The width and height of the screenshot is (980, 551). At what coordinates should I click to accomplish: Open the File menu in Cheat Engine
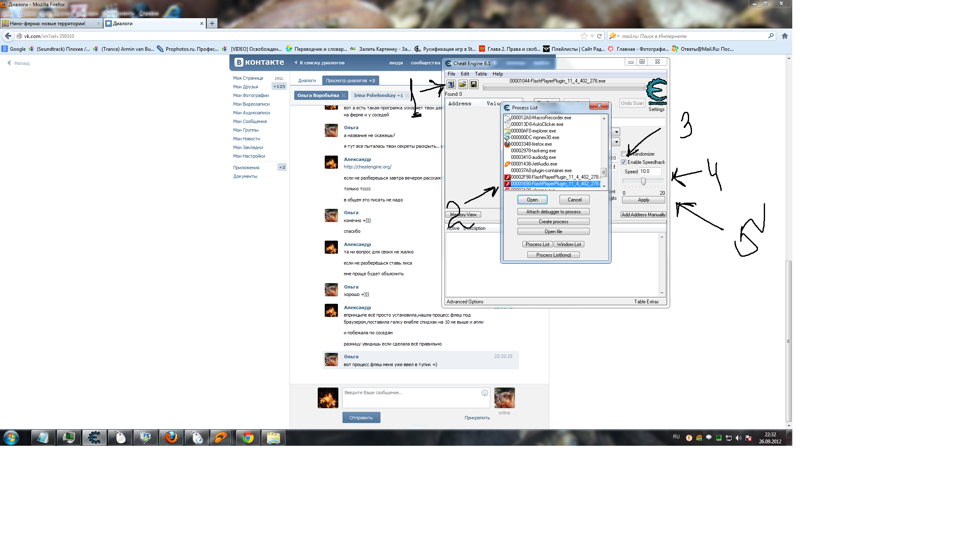pos(451,74)
